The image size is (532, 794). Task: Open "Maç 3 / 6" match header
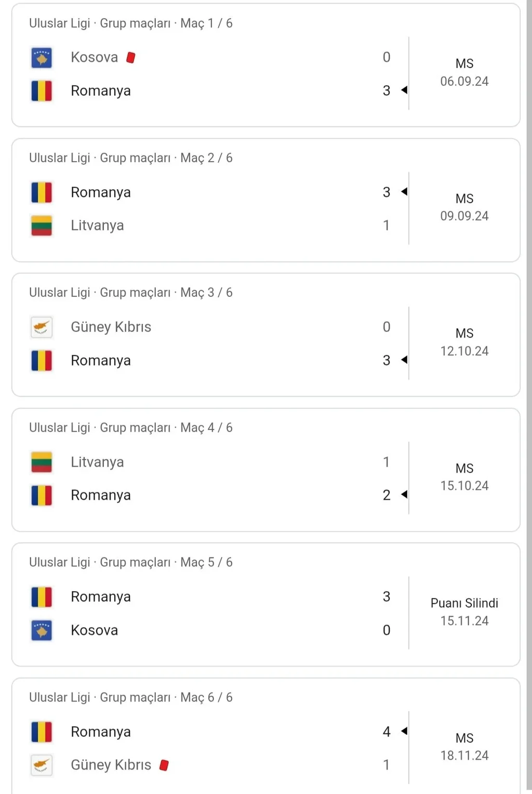pos(131,293)
